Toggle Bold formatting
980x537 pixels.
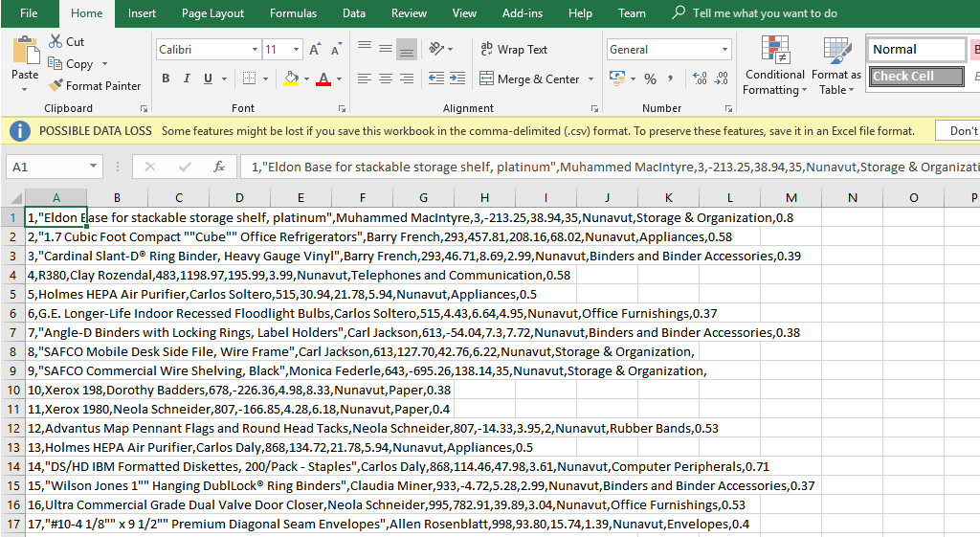[x=166, y=79]
